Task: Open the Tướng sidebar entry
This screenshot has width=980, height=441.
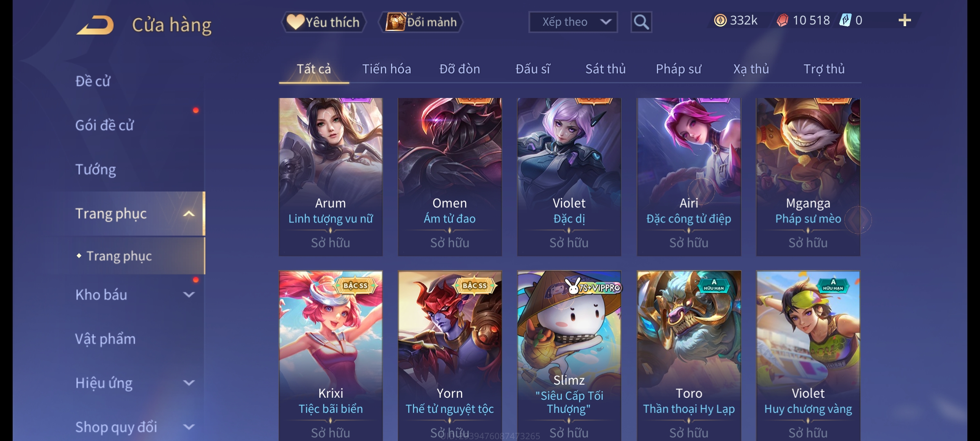Action: [96, 169]
